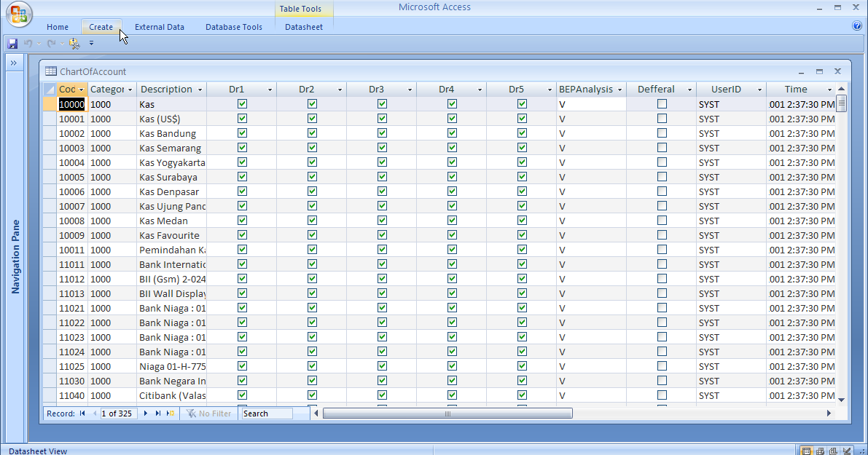Open the Datasheet contextual tab
The height and width of the screenshot is (455, 868).
click(304, 27)
